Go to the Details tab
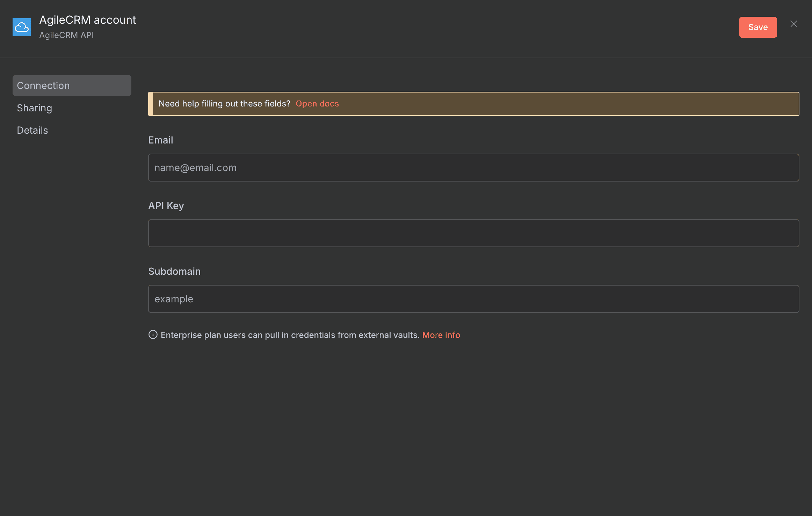This screenshot has height=516, width=812. tap(32, 130)
